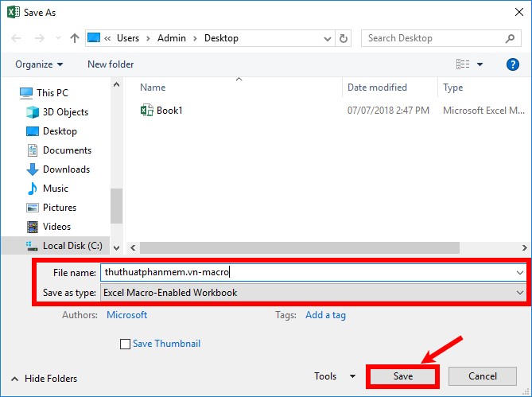
Task: Click the Book1 date 07/07/2018 2:47 PM
Action: pyautogui.click(x=388, y=111)
